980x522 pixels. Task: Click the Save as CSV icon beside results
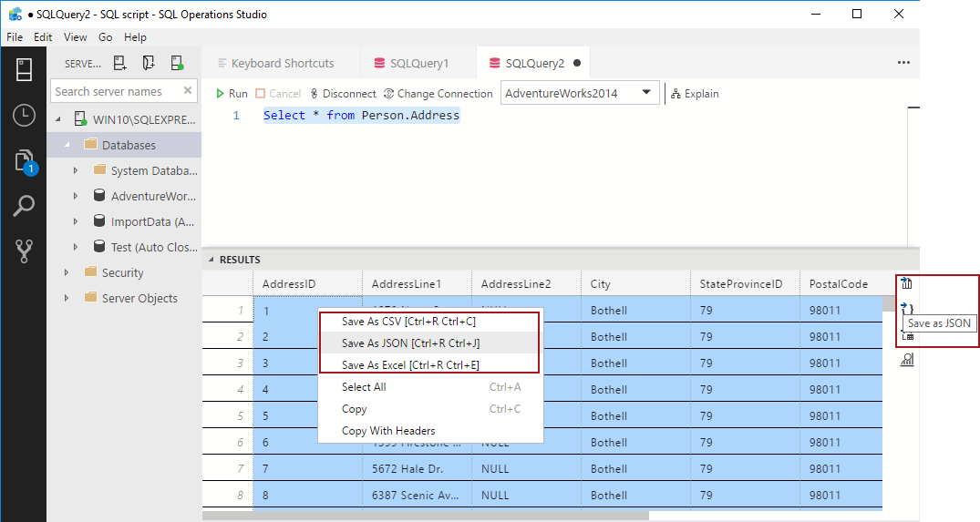click(907, 283)
